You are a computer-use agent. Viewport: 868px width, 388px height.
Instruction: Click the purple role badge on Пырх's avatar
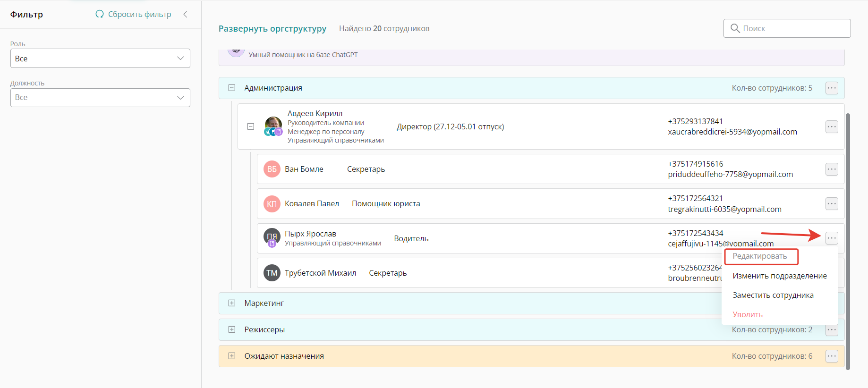point(272,244)
